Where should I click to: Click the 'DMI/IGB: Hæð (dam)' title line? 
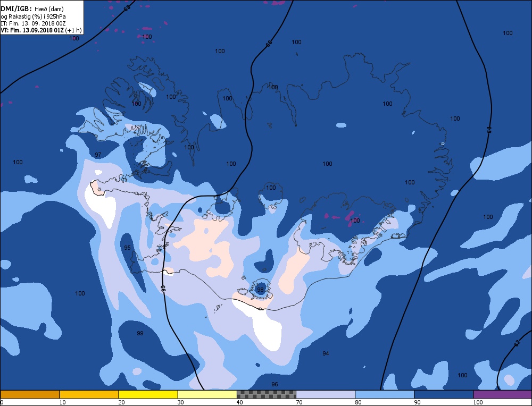pos(32,9)
